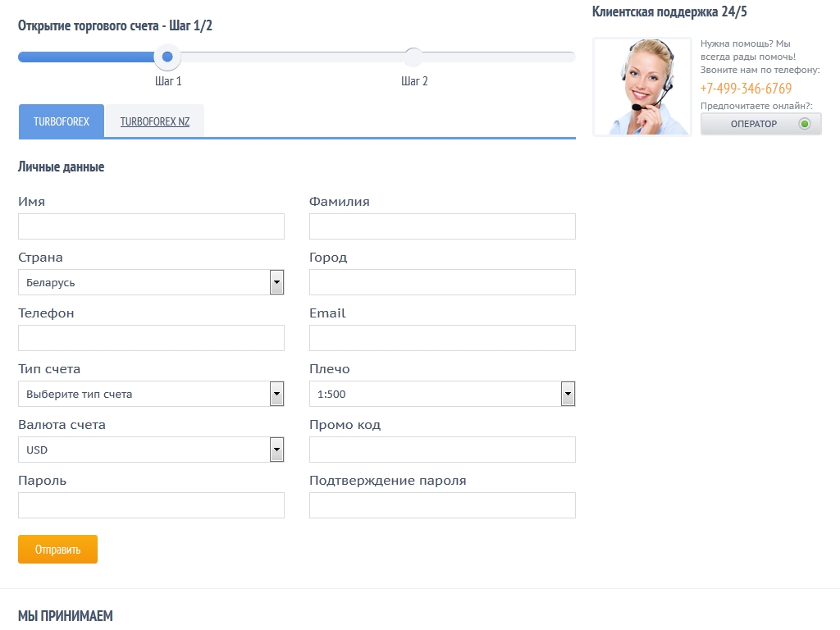Expand the Плечо leverage dropdown
This screenshot has height=630, width=840.
click(442, 394)
